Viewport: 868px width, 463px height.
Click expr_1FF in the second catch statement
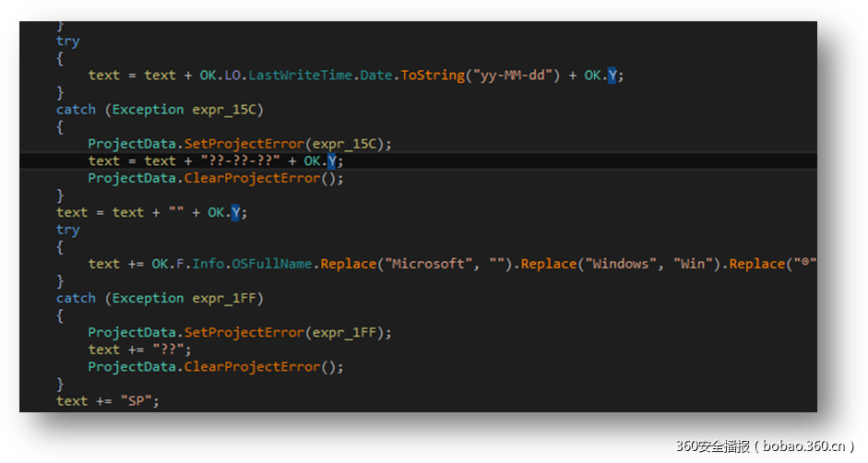point(227,298)
